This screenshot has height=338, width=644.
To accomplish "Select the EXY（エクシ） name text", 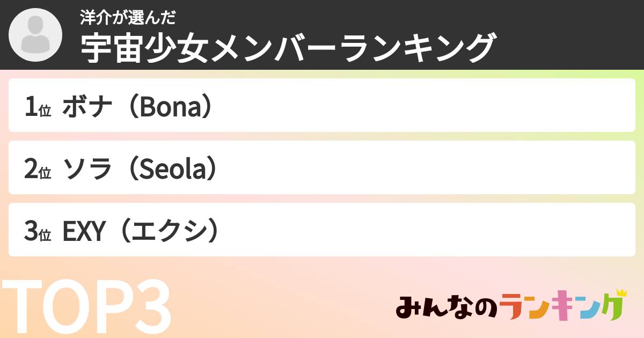I will (x=142, y=232).
